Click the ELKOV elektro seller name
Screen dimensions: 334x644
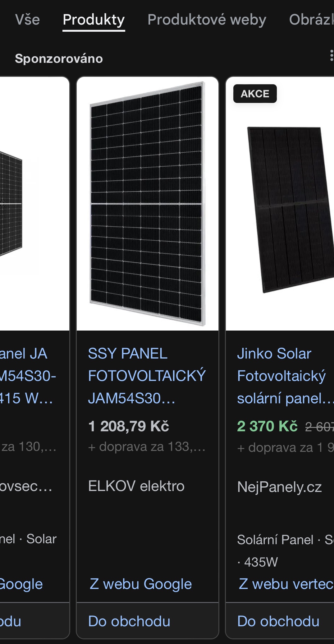point(136,486)
